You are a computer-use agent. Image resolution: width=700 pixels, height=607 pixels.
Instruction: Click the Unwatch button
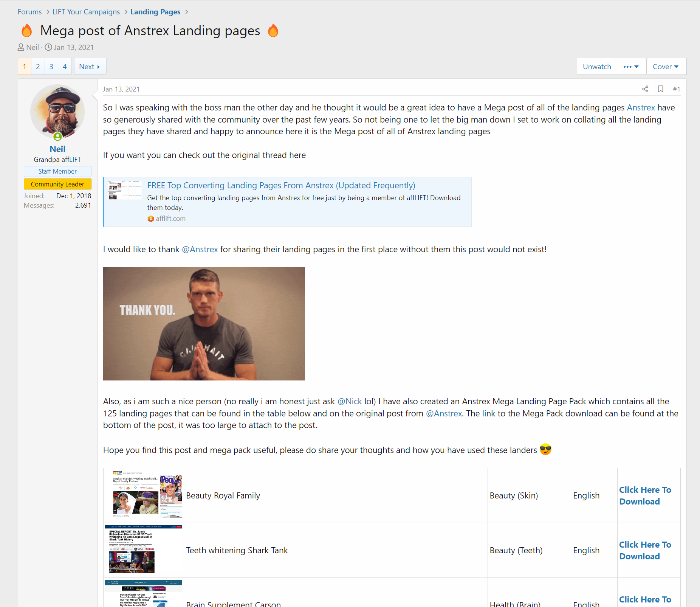[x=597, y=67]
